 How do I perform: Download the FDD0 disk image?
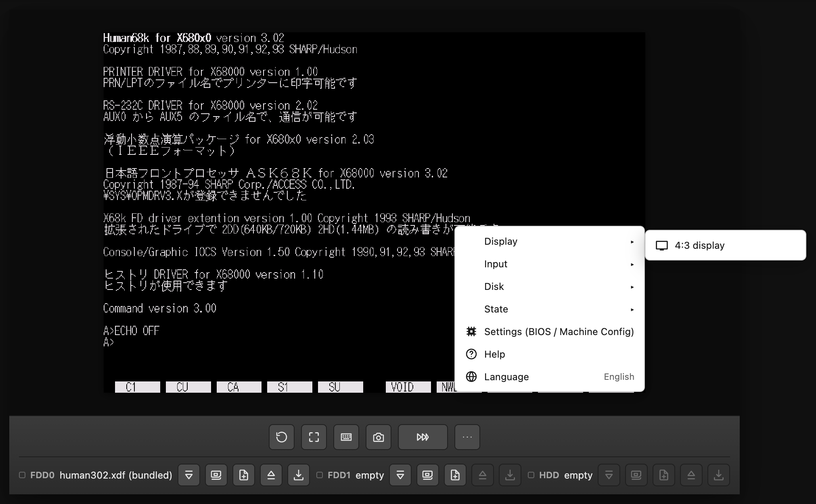pos(299,475)
